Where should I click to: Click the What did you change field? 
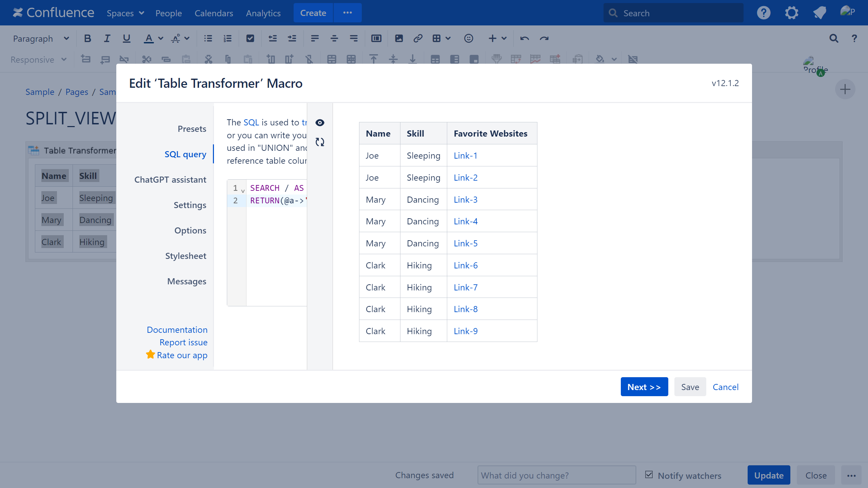click(556, 475)
